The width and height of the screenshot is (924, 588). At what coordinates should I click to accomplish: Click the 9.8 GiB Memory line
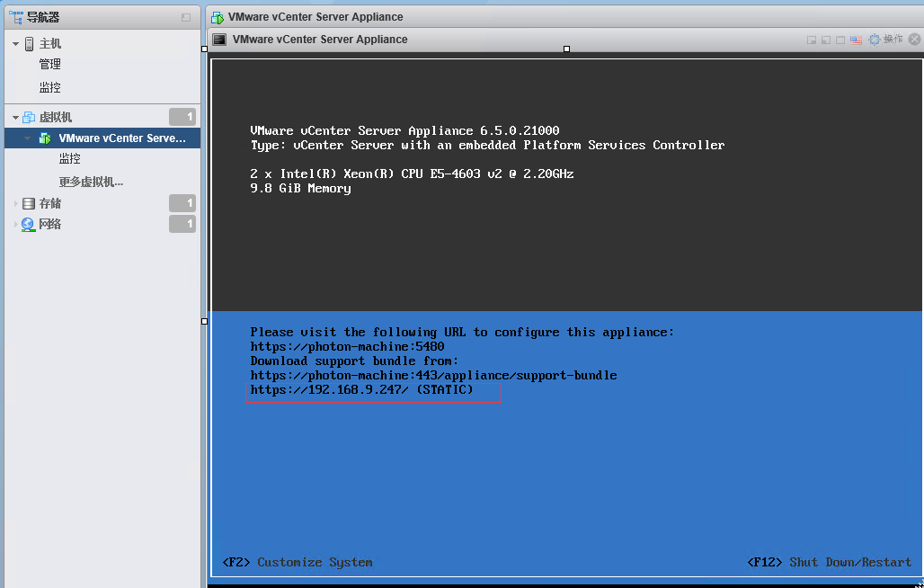[x=300, y=189]
